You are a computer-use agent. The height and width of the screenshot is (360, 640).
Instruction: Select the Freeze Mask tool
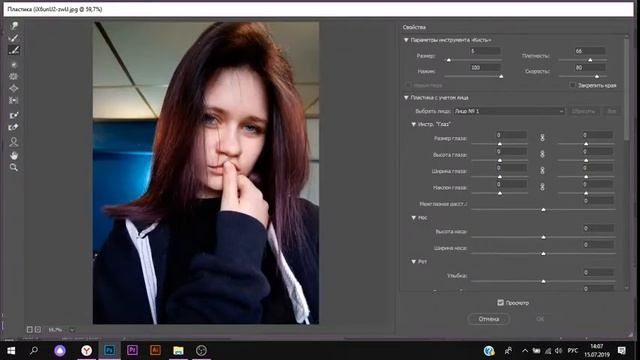pyautogui.click(x=14, y=115)
